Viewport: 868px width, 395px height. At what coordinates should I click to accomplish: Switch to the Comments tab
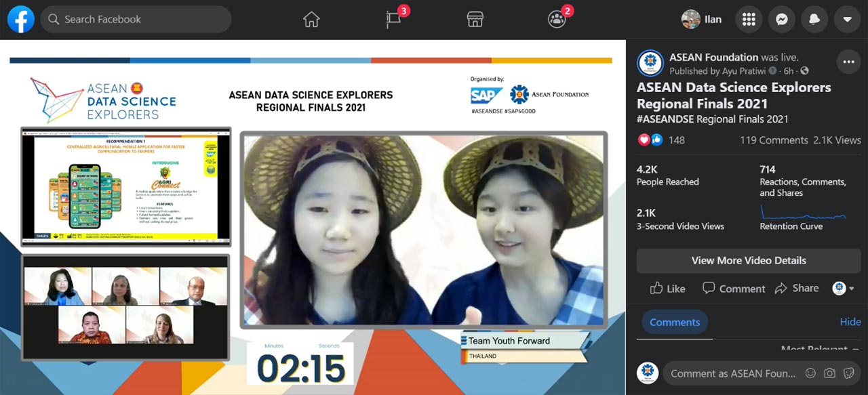pos(674,323)
